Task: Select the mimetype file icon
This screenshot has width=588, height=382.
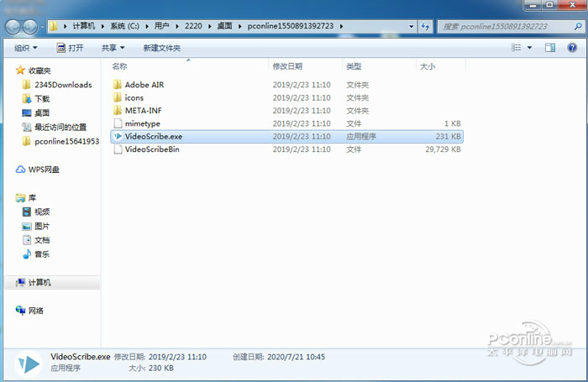Action: click(118, 123)
